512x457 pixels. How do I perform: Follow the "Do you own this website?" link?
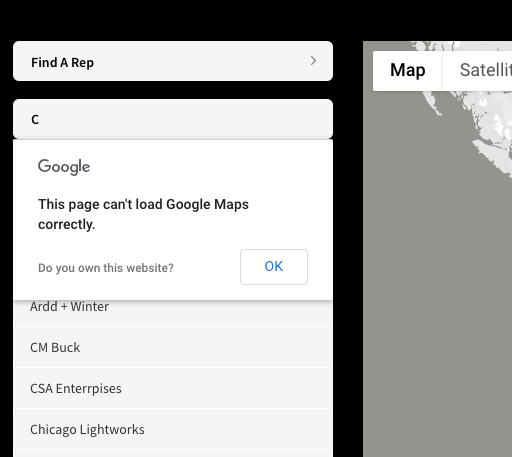[106, 268]
